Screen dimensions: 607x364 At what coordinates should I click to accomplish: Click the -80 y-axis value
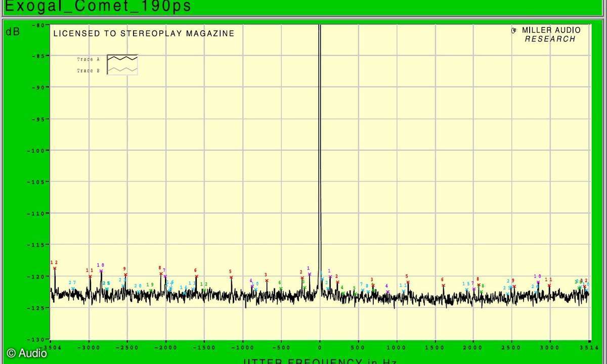[x=37, y=24]
